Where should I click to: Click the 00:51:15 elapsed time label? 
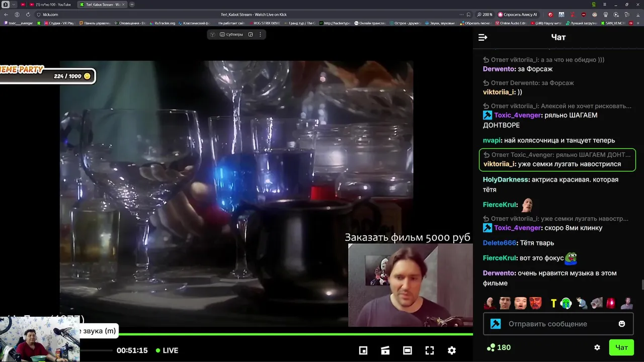(x=132, y=350)
